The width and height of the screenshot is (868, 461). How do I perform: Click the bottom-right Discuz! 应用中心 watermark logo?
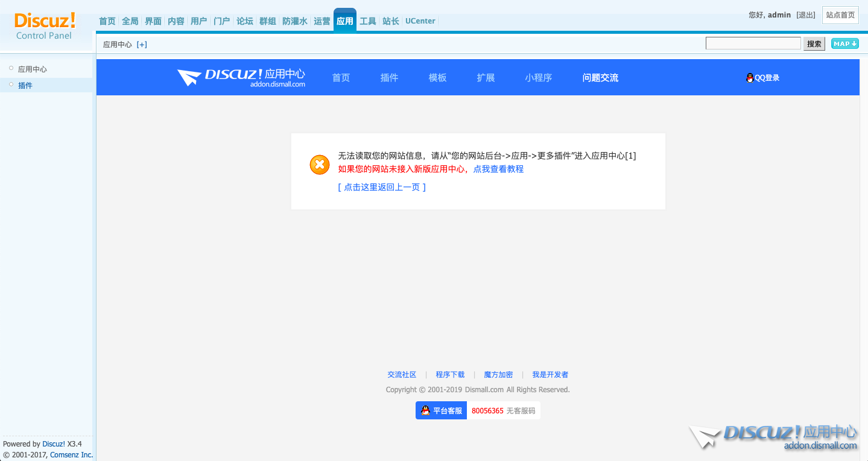pos(774,436)
